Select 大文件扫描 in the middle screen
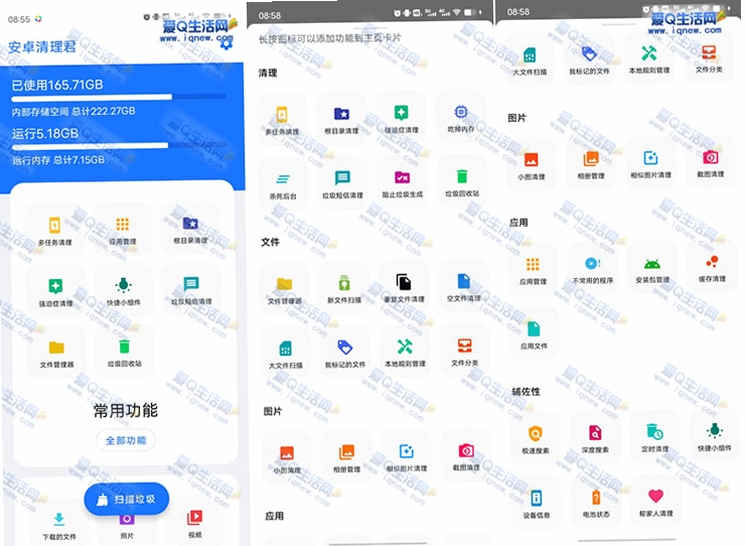 (x=285, y=354)
